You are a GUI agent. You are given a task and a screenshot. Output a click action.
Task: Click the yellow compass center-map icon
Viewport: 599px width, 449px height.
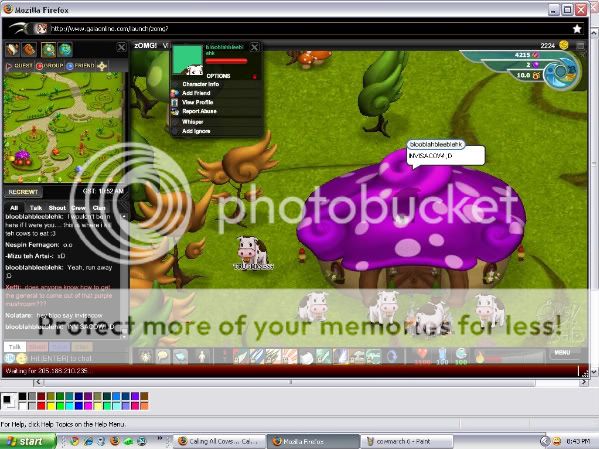[102, 66]
